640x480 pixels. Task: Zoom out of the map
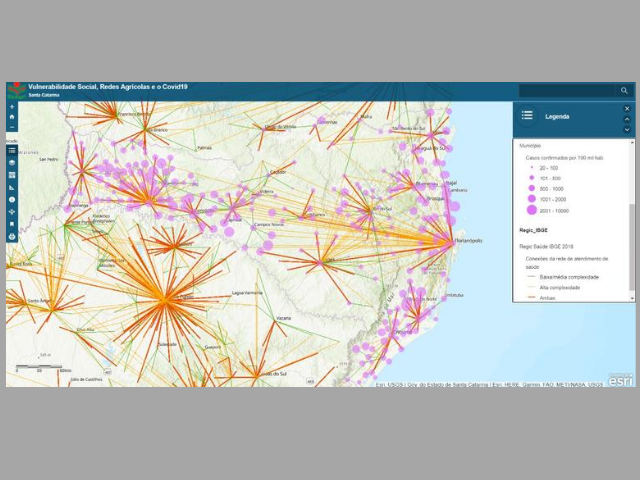(11, 127)
